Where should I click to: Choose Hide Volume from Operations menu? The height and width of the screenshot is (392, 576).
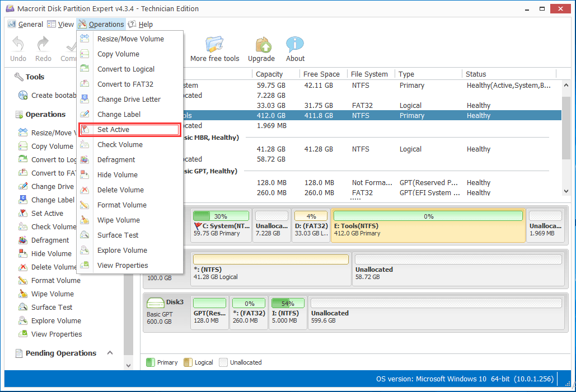(130, 174)
